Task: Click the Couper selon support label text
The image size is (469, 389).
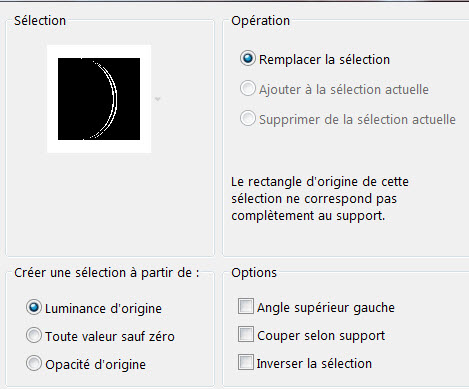Action: (x=321, y=335)
